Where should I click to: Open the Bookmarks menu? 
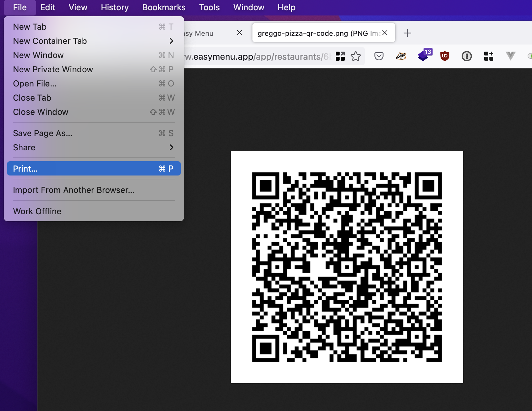tap(164, 7)
